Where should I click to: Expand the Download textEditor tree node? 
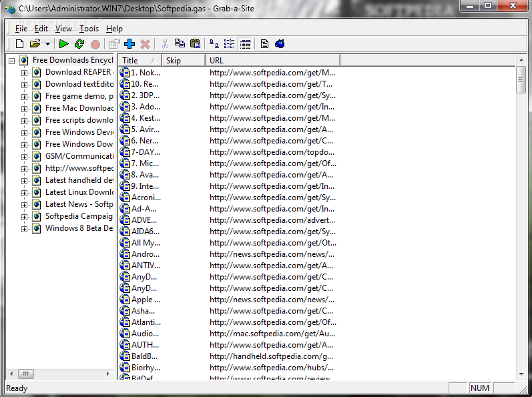(x=24, y=85)
